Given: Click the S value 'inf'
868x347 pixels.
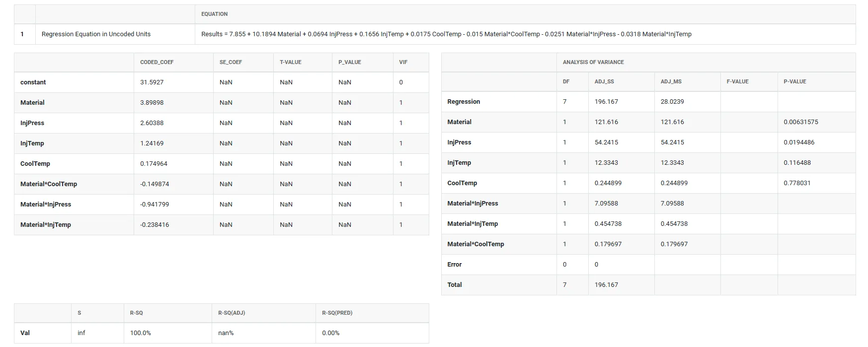Looking at the screenshot, I should tap(81, 333).
